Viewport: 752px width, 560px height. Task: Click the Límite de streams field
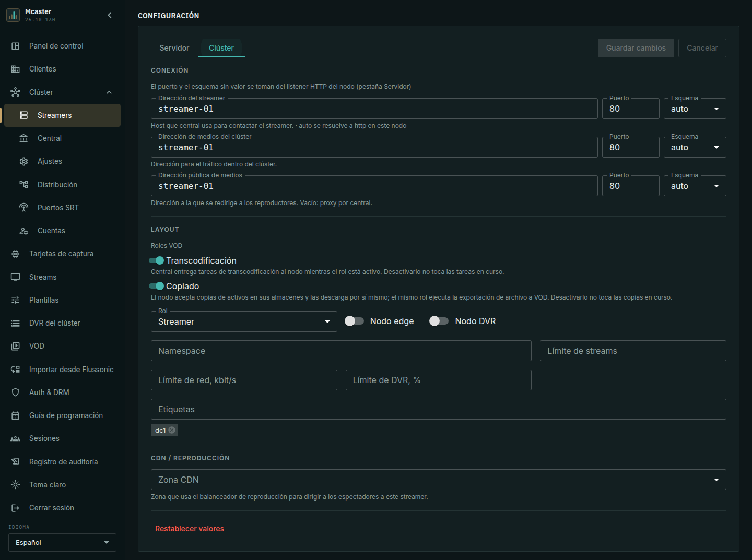click(x=633, y=351)
